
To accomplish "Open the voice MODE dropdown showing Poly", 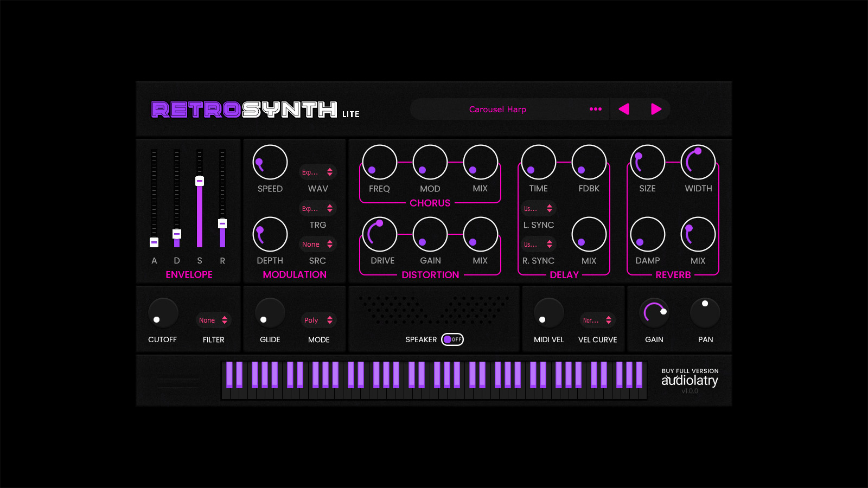I will click(x=318, y=320).
